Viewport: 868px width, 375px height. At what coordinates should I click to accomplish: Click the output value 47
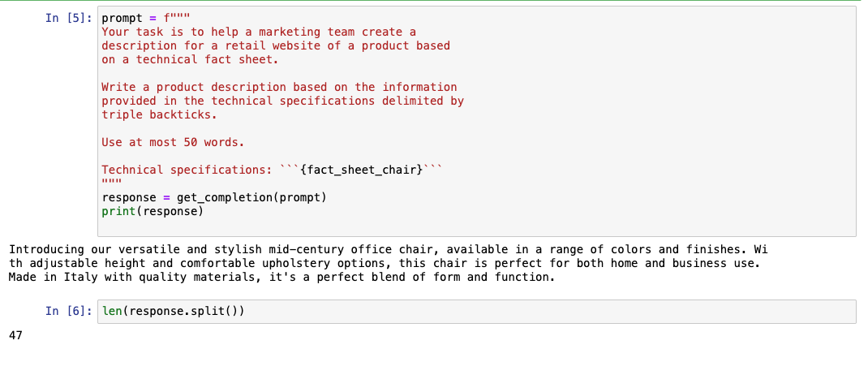(15, 335)
